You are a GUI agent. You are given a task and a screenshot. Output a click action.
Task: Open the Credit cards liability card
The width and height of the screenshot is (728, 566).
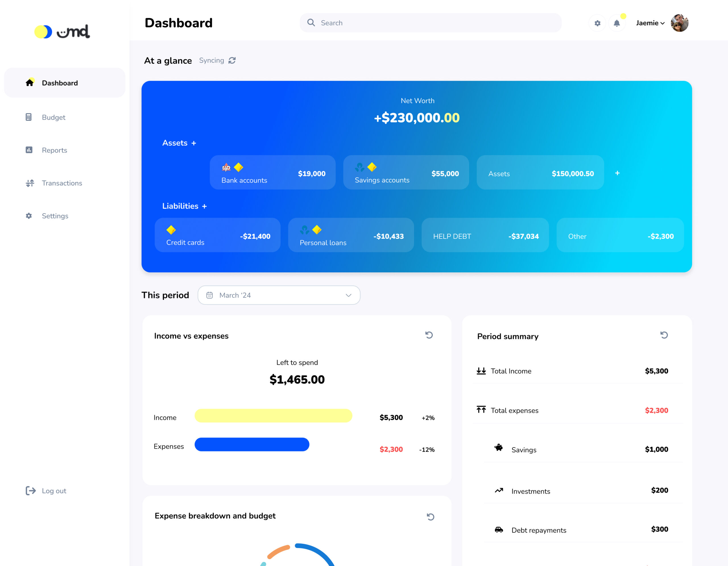pyautogui.click(x=217, y=235)
